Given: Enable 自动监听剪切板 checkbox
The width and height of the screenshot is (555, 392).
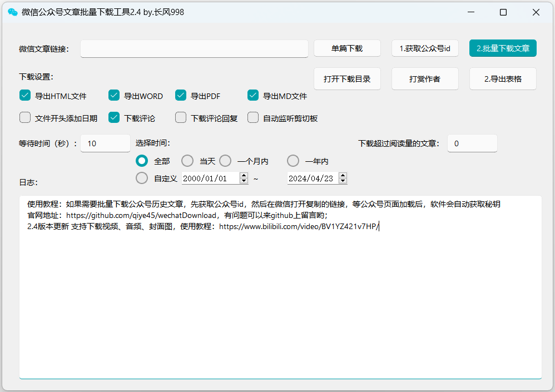Looking at the screenshot, I should [x=252, y=117].
